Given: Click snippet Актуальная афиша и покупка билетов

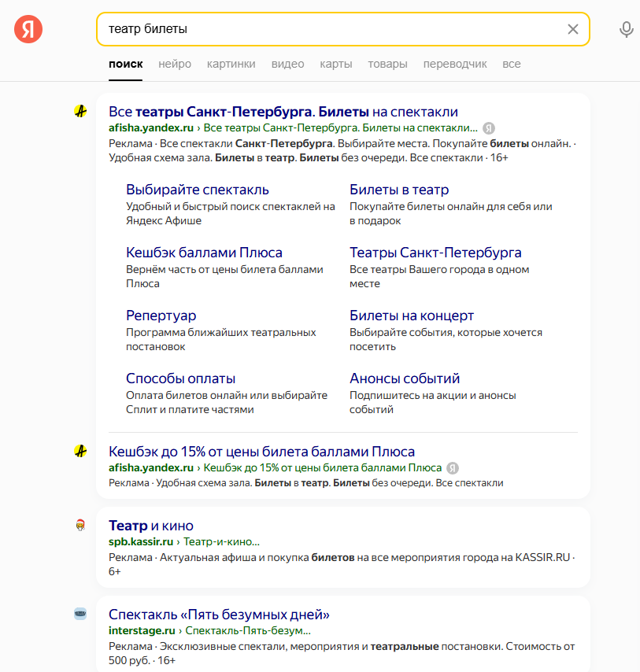Looking at the screenshot, I should 341,564.
